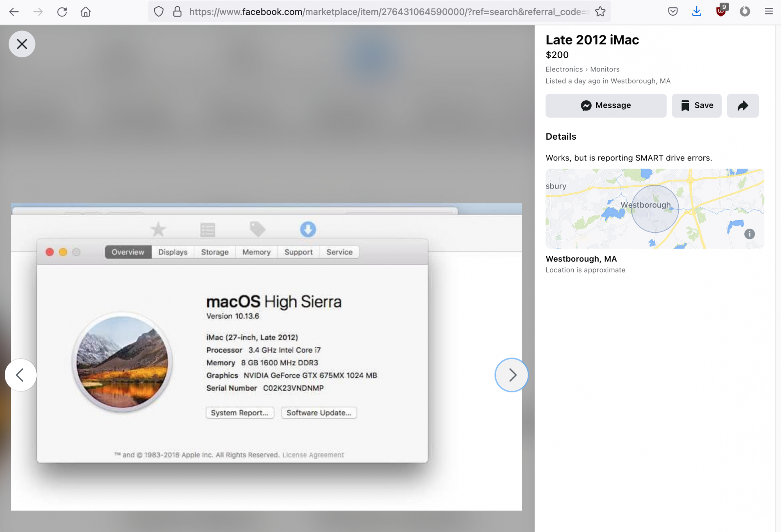Click the App Store Purchased tag icon

257,229
